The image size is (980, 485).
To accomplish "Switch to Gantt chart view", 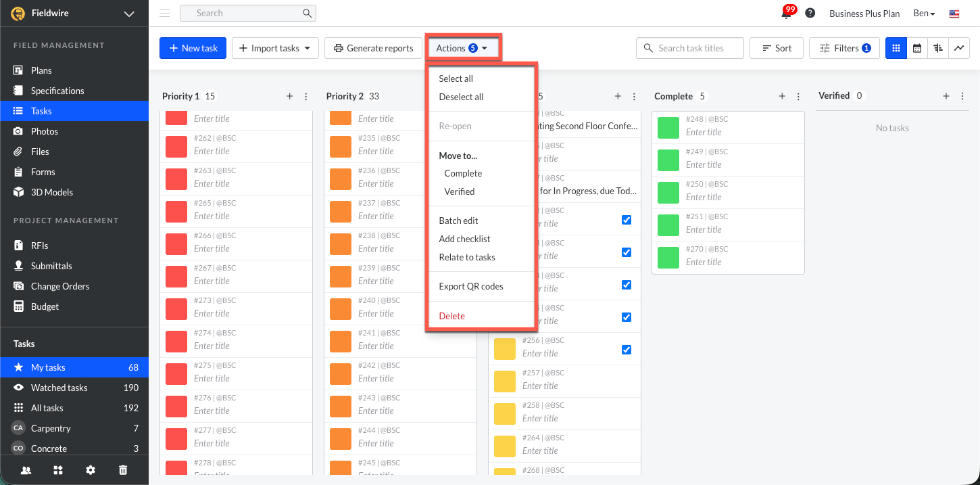I will (938, 48).
